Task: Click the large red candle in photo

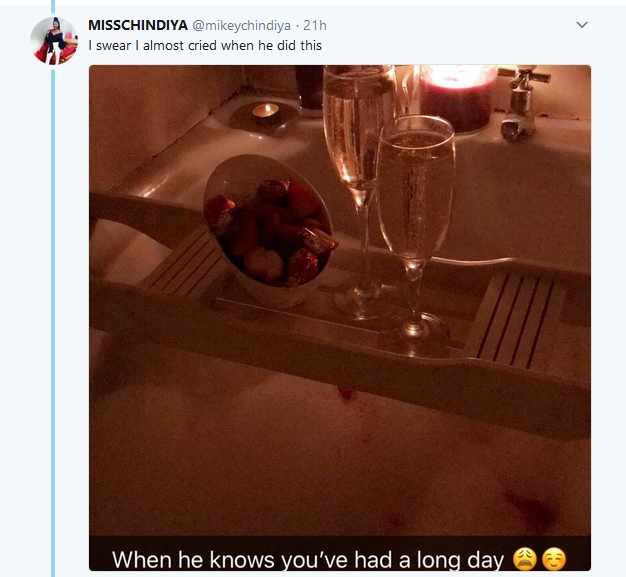Action: tap(458, 99)
